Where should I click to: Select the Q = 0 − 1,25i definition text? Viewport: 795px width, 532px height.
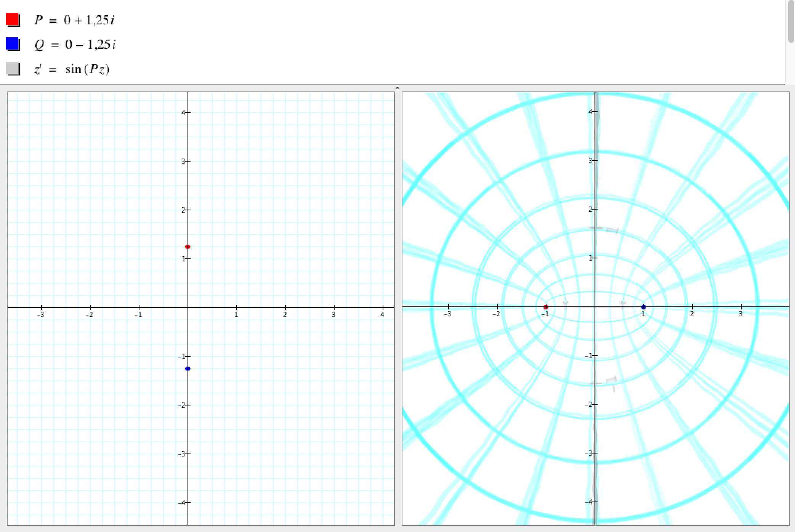[x=75, y=45]
